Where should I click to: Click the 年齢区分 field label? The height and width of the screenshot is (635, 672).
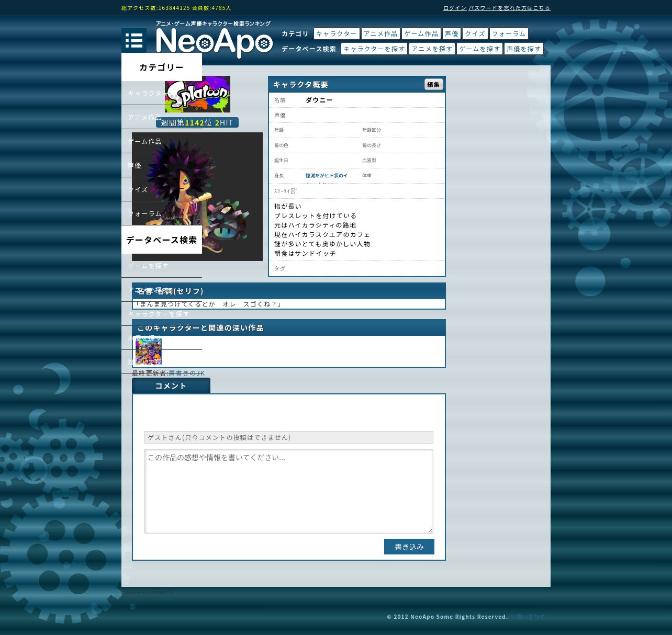(372, 130)
